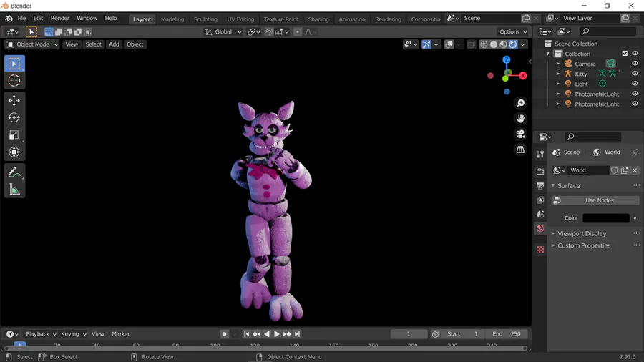Jump to the end frame
Viewport: 644px width, 362px height.
coord(298,334)
